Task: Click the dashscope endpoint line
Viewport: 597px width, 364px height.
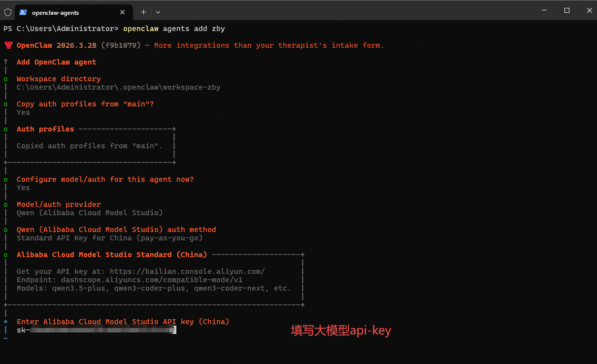Action: pyautogui.click(x=130, y=280)
